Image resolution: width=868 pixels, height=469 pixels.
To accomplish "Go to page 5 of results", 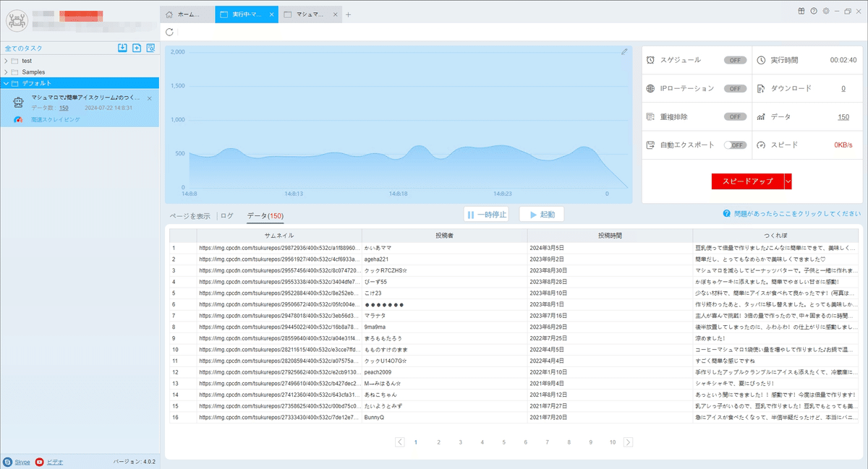I will pos(503,442).
